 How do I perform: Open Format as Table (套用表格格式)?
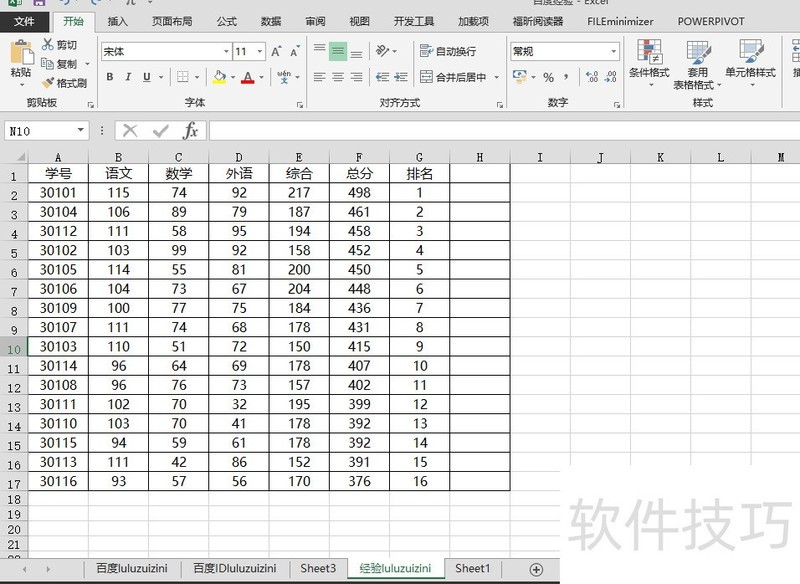click(x=697, y=64)
